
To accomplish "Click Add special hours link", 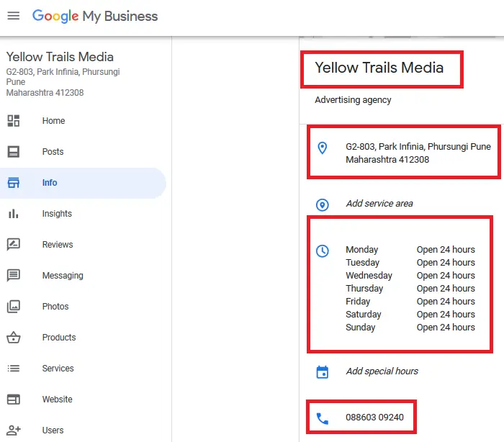I will (382, 371).
